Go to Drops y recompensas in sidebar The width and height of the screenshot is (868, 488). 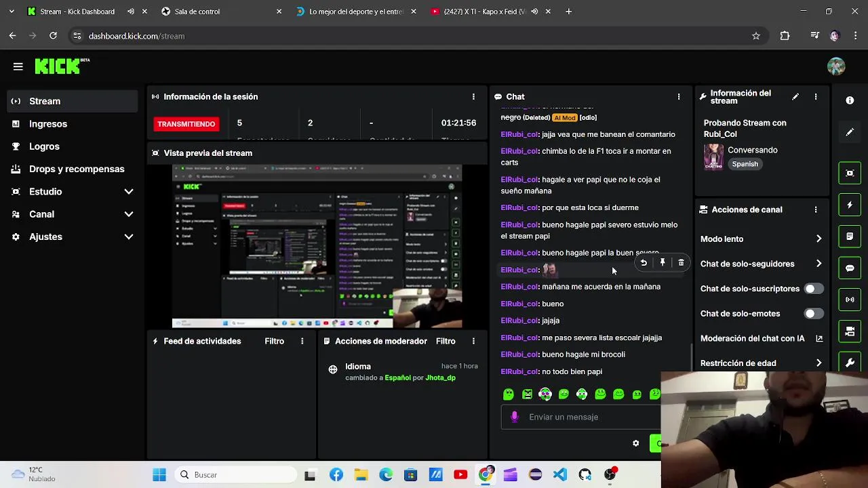(x=72, y=169)
